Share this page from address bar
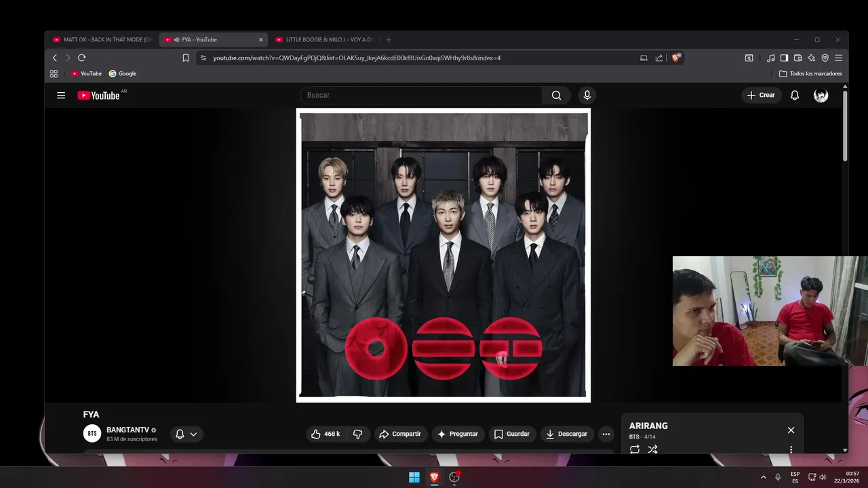The height and width of the screenshot is (488, 868). pos(658,58)
